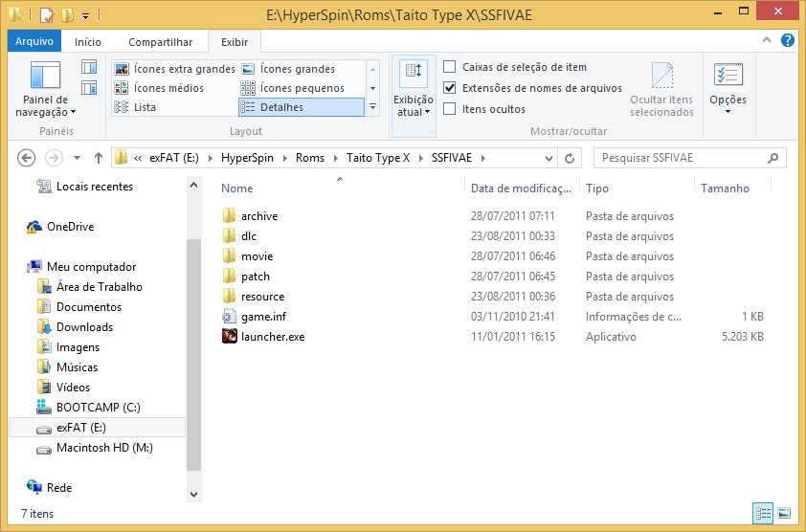Switch to the Início tab
806x532 pixels.
(x=88, y=42)
